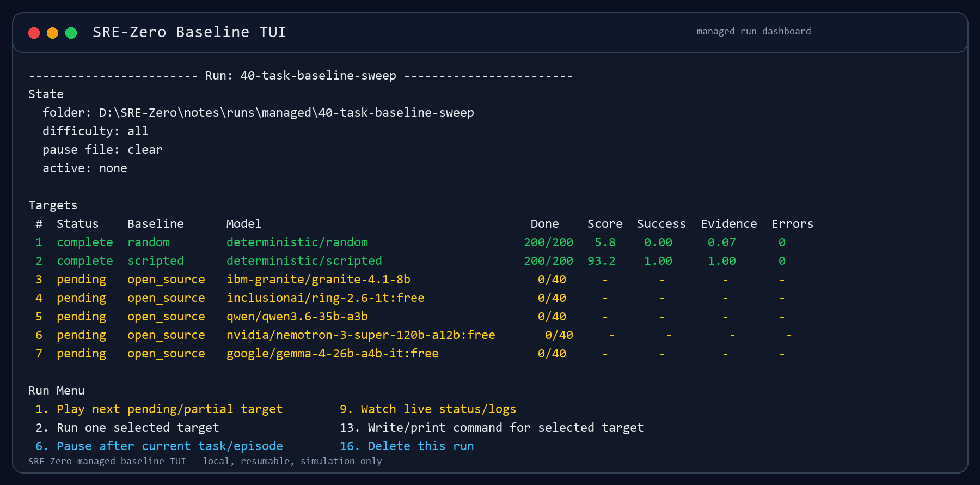The width and height of the screenshot is (980, 485).
Task: Click the Targets section heading
Action: coord(53,205)
